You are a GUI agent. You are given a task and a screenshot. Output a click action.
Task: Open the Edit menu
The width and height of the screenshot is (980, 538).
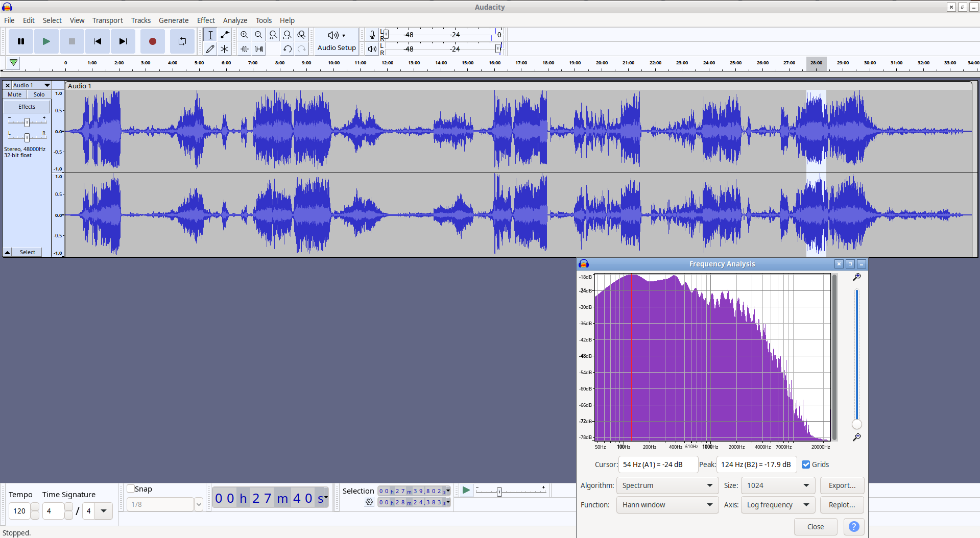tap(29, 20)
